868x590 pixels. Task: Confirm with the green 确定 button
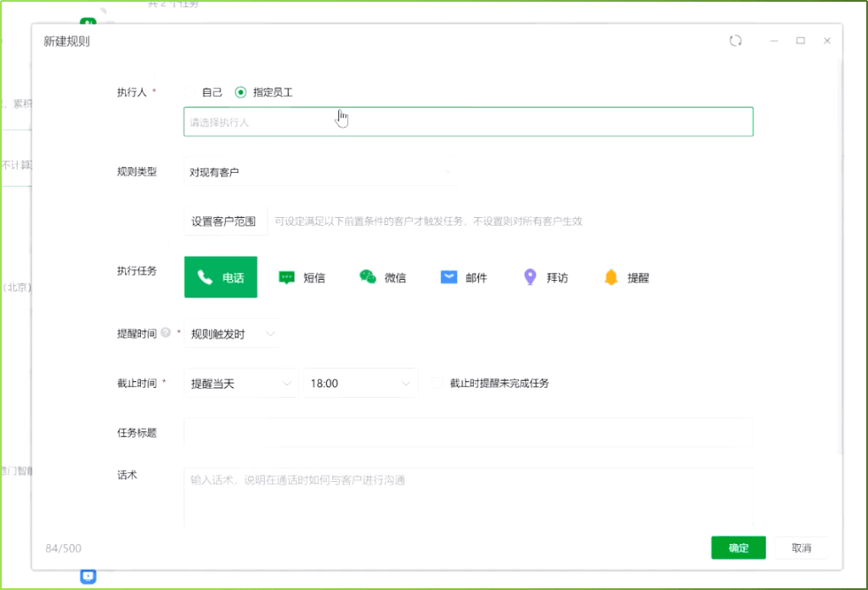pos(738,548)
